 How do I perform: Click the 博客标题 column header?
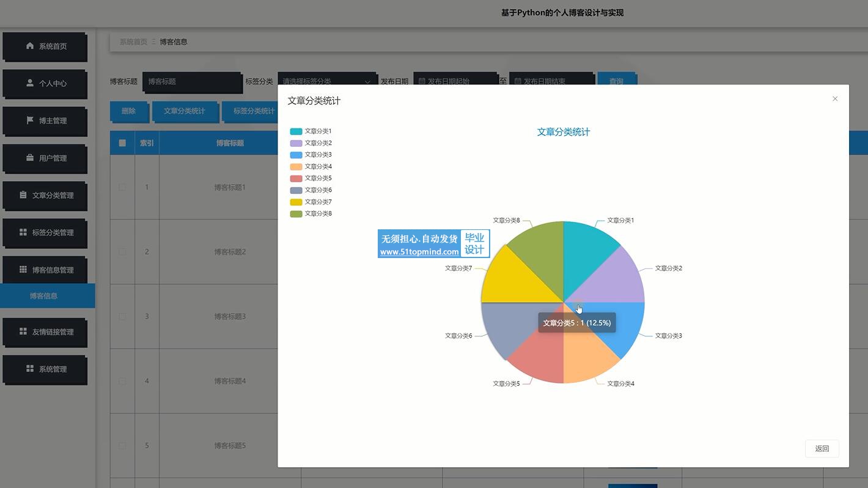click(x=230, y=143)
